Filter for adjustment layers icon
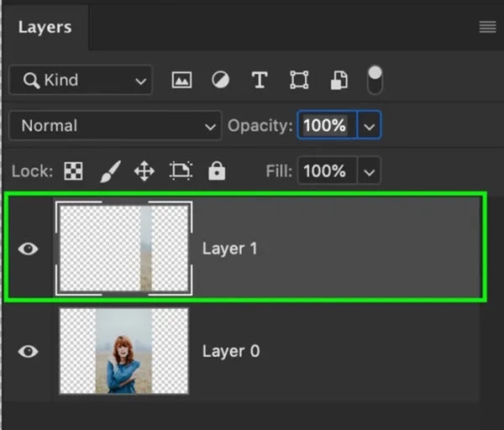This screenshot has height=430, width=504. 220,80
